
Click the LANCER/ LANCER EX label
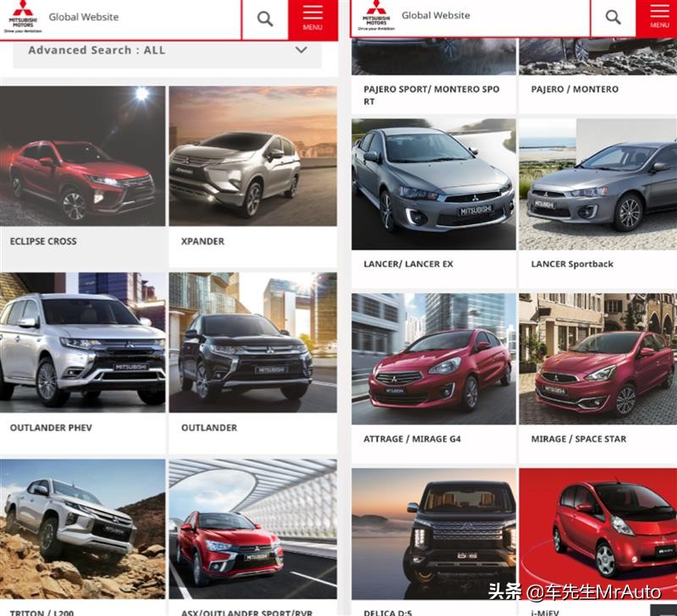tap(408, 264)
